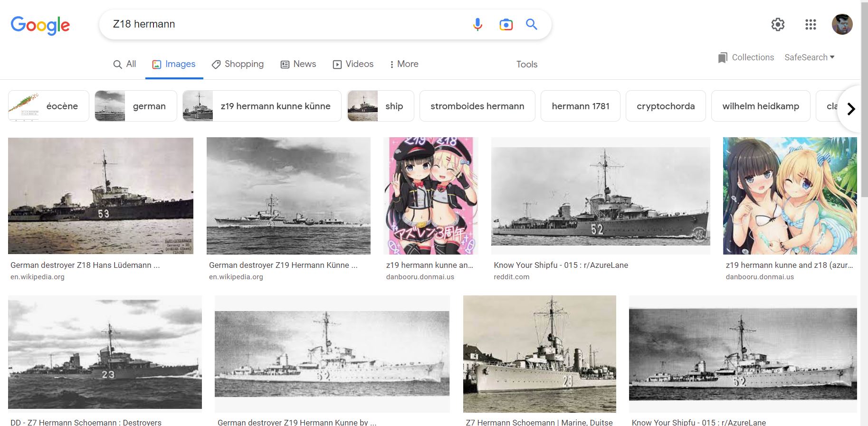
Task: Open the Z18 Hans Lüdemann ship 53 photo
Action: 101,196
